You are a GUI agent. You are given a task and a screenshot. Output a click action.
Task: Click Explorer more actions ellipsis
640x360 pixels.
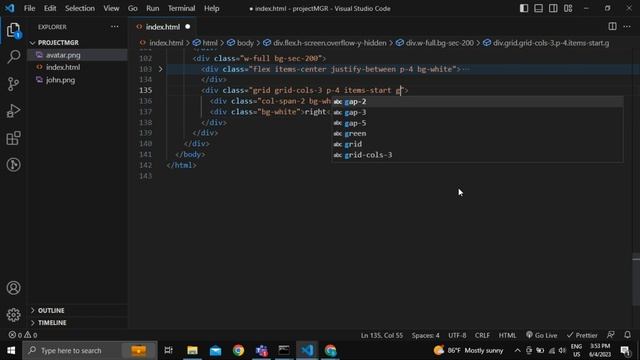click(x=115, y=27)
